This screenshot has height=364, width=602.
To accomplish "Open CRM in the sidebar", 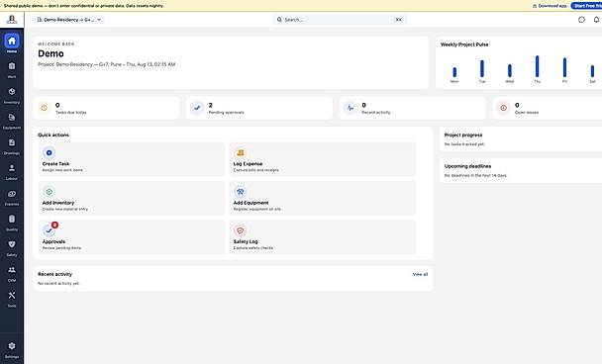I will [12, 273].
